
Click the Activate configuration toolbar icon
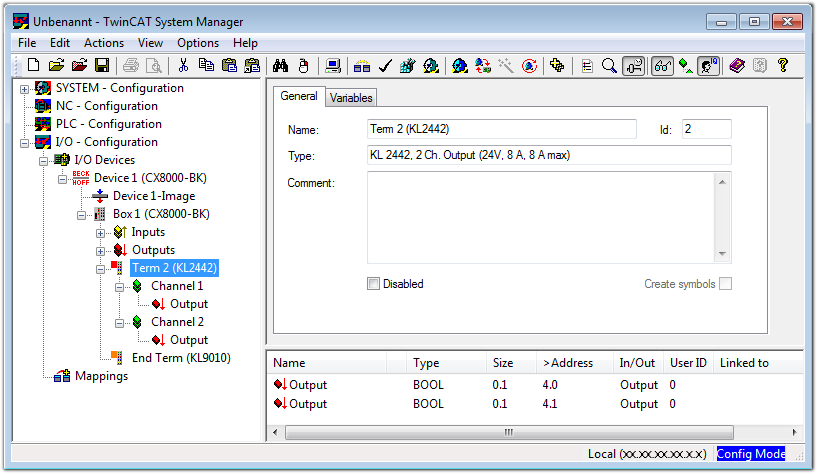(407, 66)
